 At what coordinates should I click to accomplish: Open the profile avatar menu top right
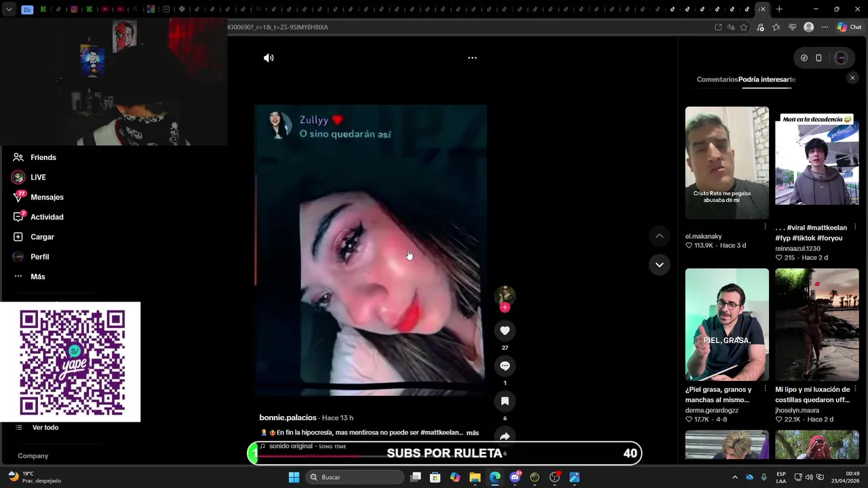[841, 58]
